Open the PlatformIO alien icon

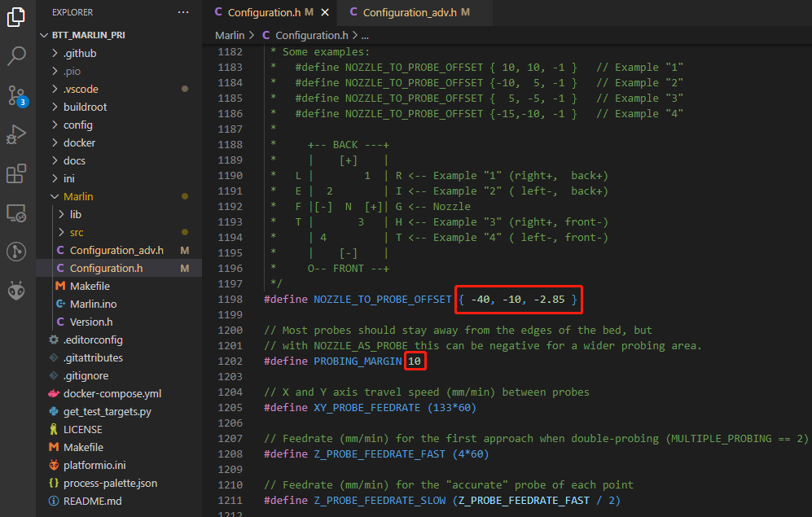[x=17, y=291]
